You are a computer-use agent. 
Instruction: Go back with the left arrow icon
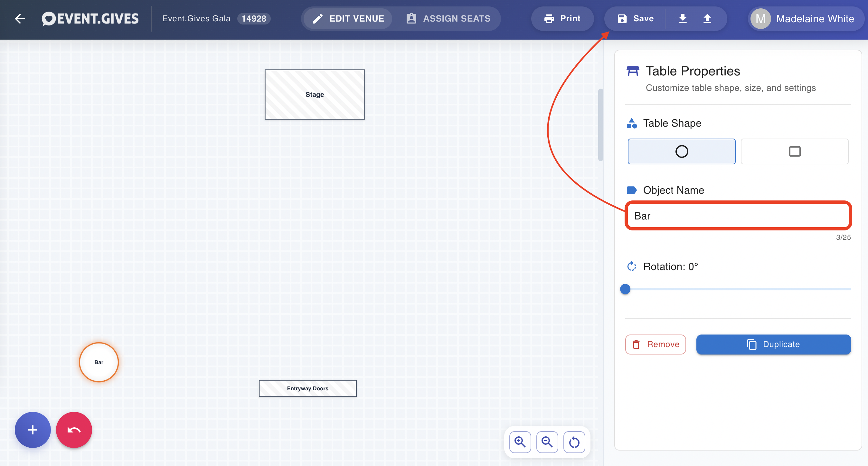[x=20, y=19]
